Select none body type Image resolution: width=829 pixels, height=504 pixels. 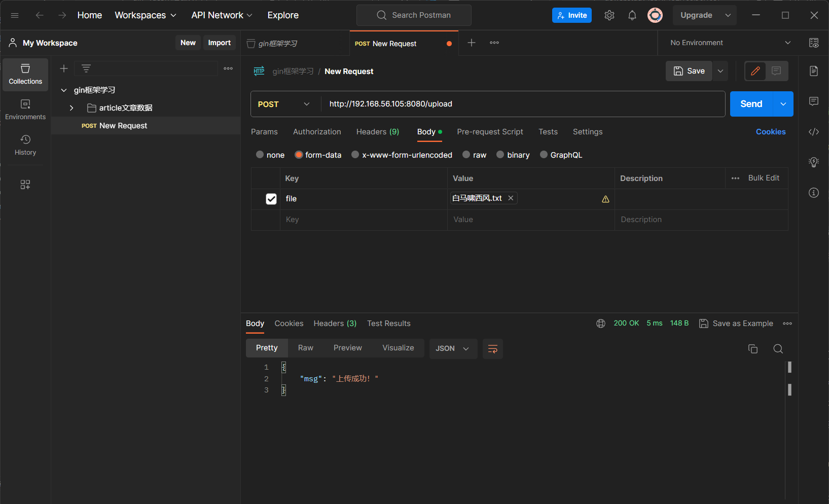coord(260,155)
